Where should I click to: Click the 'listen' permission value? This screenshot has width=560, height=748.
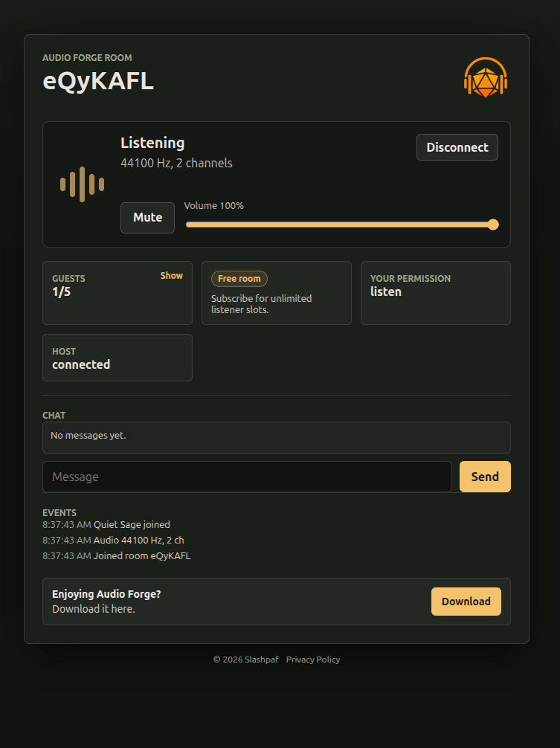[x=386, y=292]
